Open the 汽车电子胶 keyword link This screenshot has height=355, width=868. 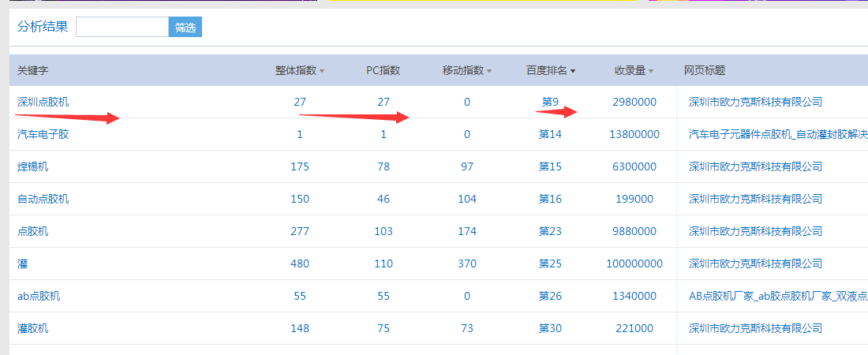tap(43, 134)
